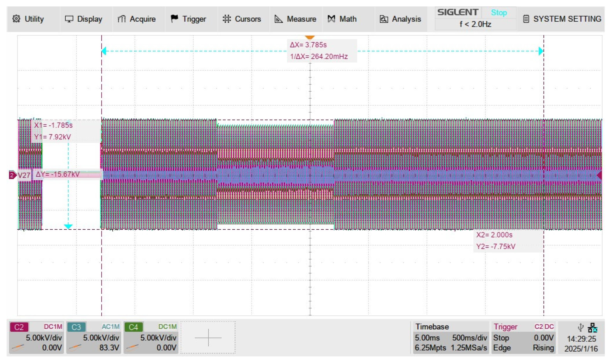The height and width of the screenshot is (364, 612).
Task: Open the C4 channel settings box
Action: [x=151, y=338]
